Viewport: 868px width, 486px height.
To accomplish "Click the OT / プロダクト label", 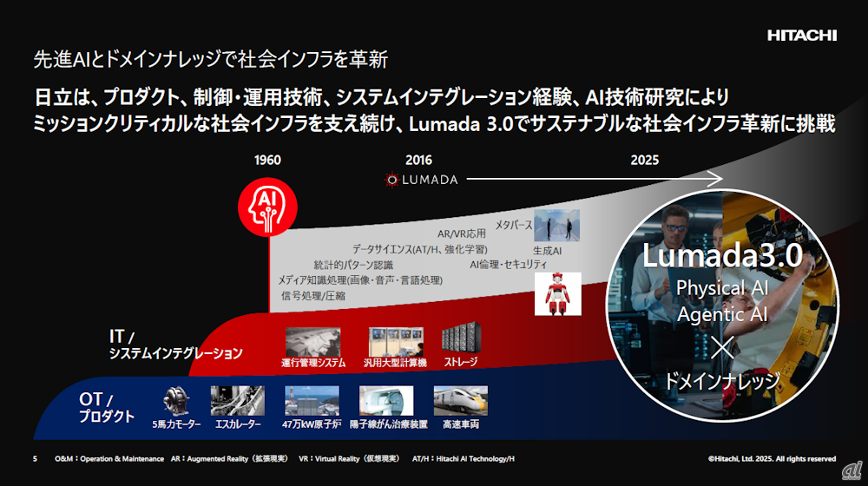I will pyautogui.click(x=107, y=407).
